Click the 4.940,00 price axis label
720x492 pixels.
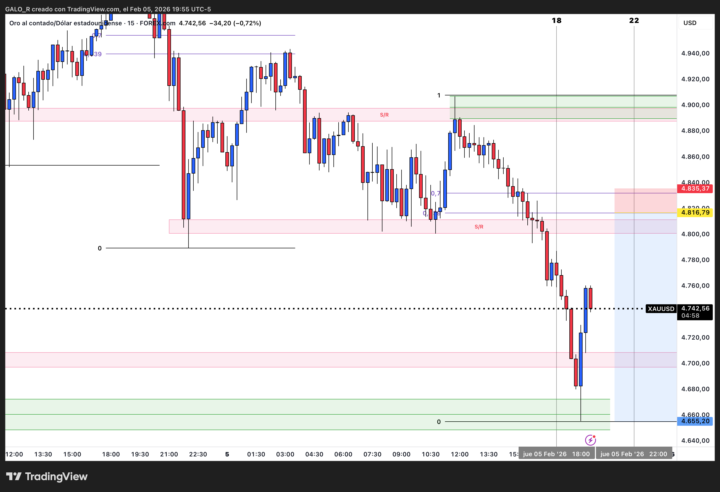point(695,53)
